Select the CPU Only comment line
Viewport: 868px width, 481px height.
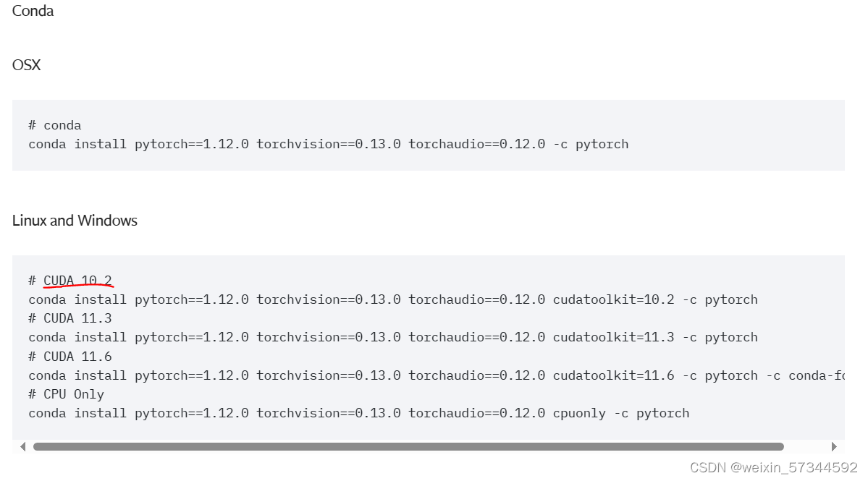[66, 393]
